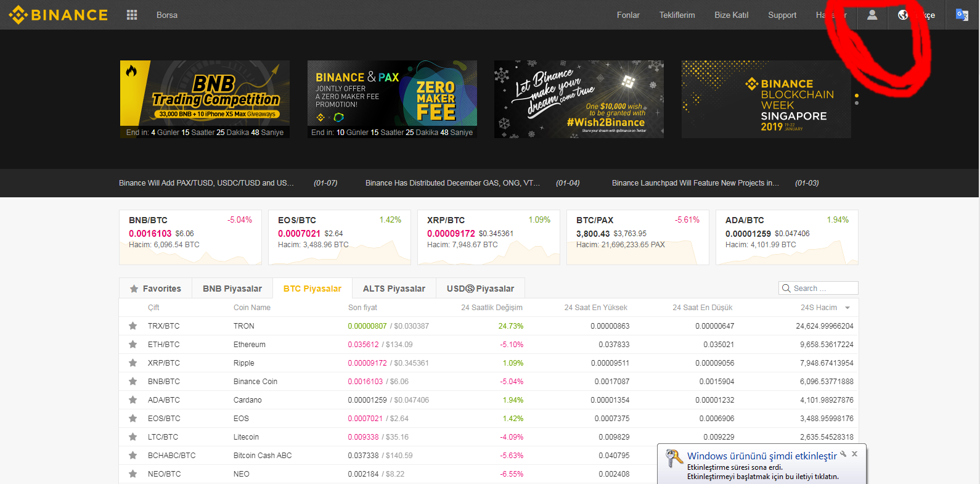
Task: Open the Favorites tab
Action: [155, 289]
